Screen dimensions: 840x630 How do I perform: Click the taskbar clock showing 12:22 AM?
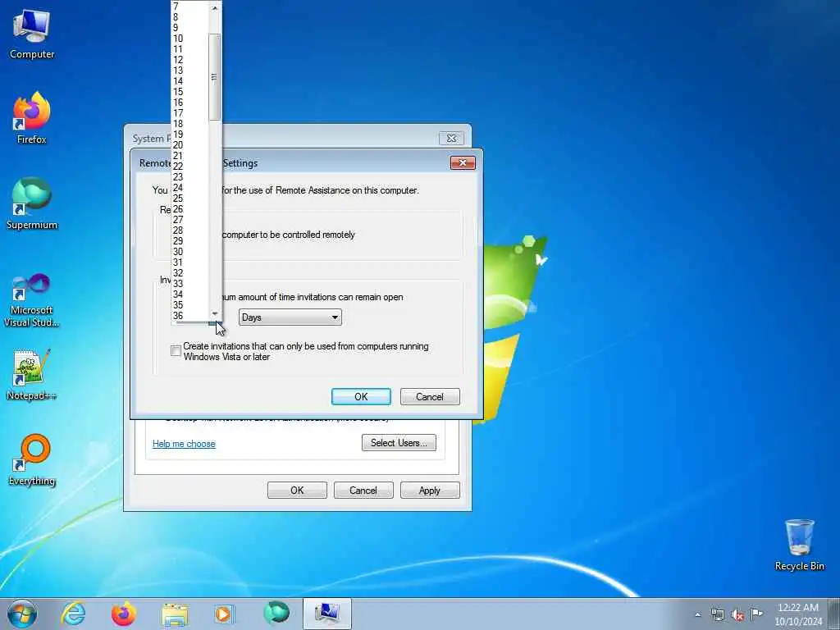pyautogui.click(x=797, y=614)
